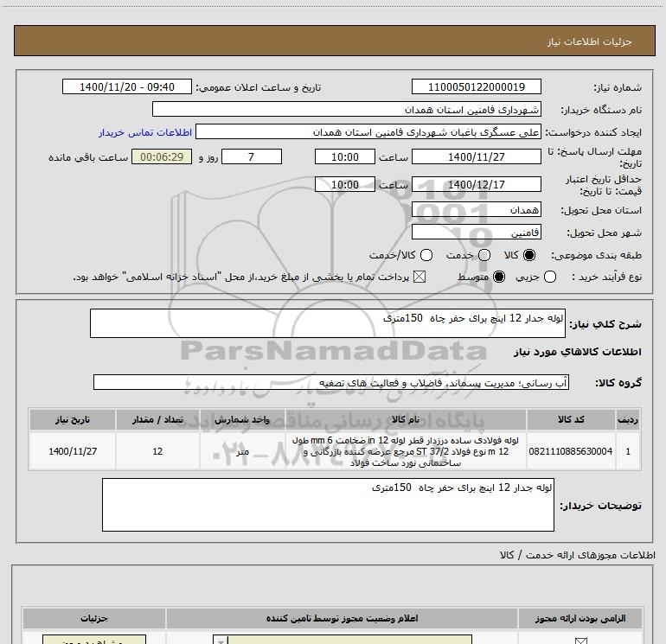
Task: Select the جزیی purchase type radio
Action: pyautogui.click(x=550, y=277)
